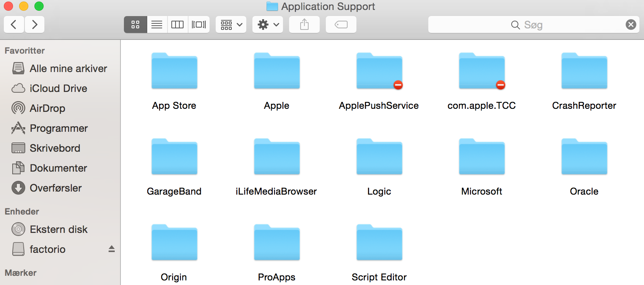This screenshot has width=644, height=285.
Task: Click the iLifeMediaBrowser name label
Action: click(x=276, y=192)
